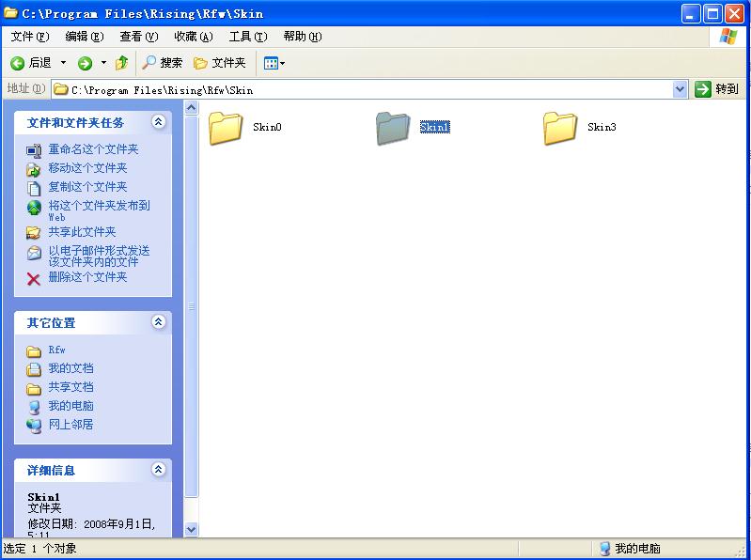Open the 搜索 search tool

(163, 63)
